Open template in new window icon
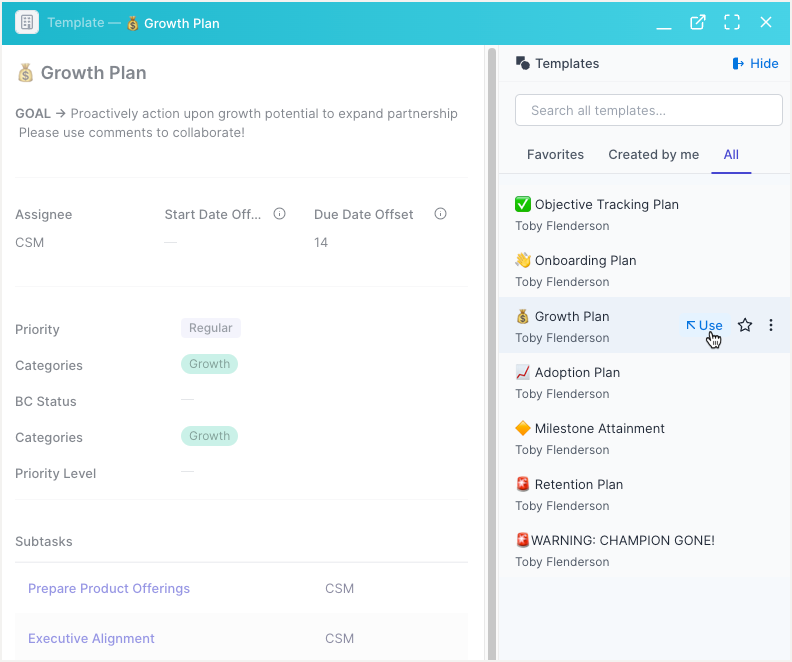Viewport: 792px width, 662px height. tap(698, 22)
